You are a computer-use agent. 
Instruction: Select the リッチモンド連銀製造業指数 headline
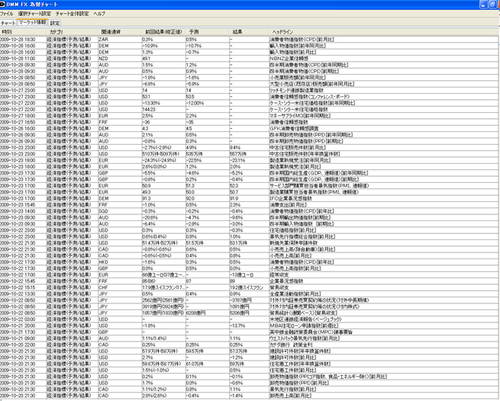pyautogui.click(x=296, y=90)
